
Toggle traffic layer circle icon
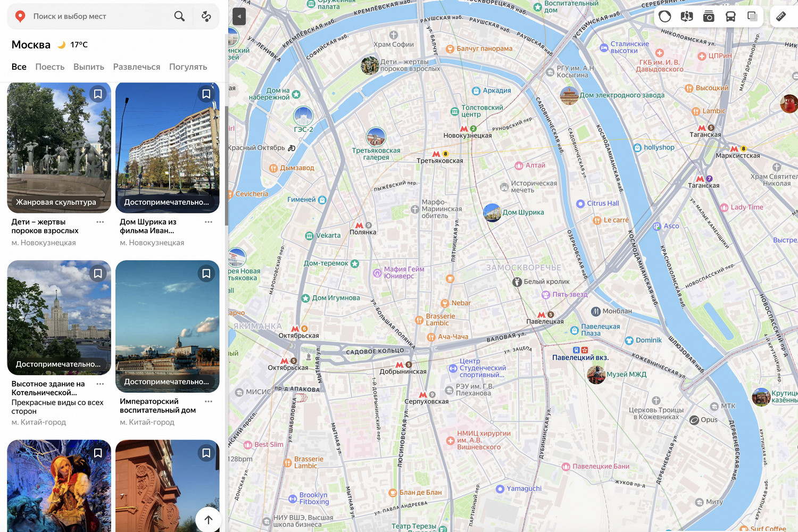pos(665,16)
